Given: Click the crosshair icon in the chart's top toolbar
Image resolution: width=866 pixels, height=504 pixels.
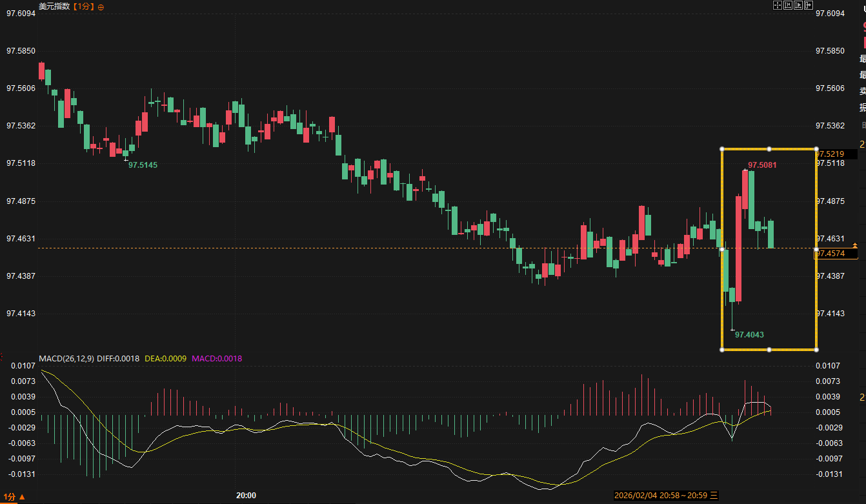Looking at the screenshot, I should click(x=778, y=5).
